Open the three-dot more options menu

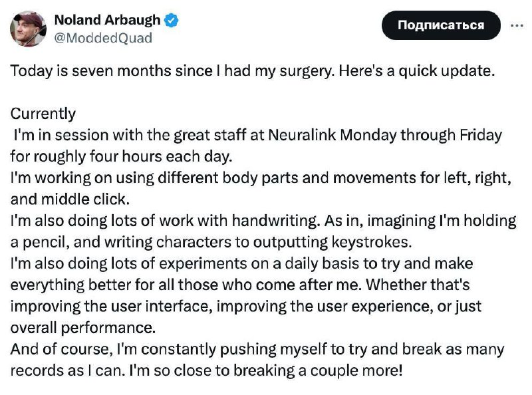tap(517, 25)
